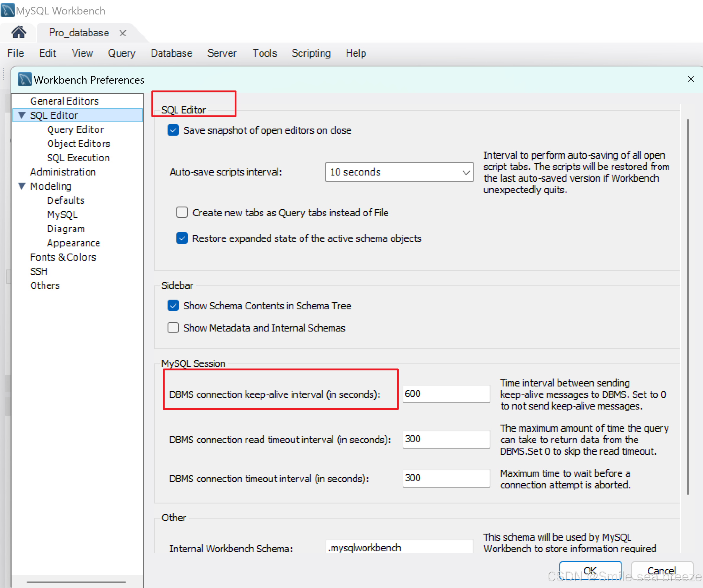Select the SSH preferences section

point(38,271)
